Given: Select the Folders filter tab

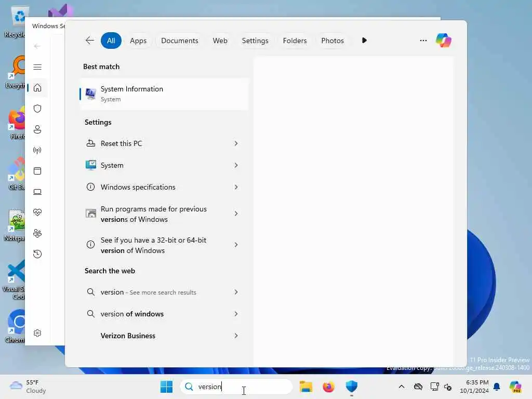Looking at the screenshot, I should pyautogui.click(x=295, y=41).
